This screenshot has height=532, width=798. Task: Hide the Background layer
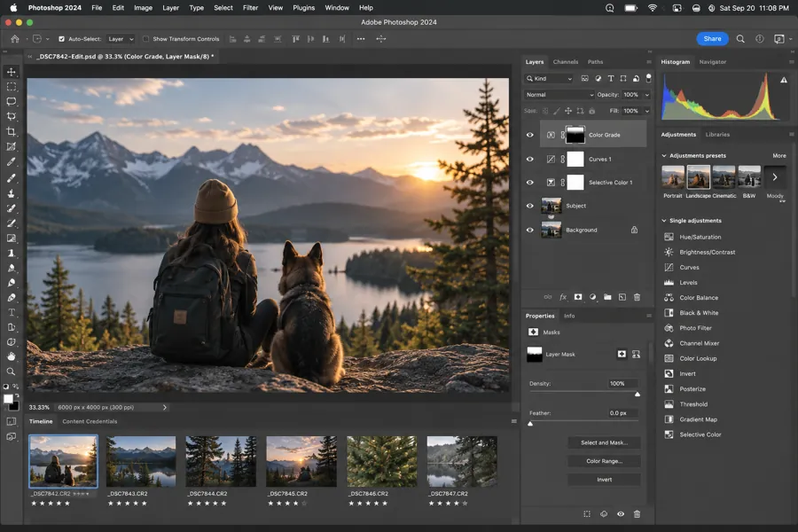pos(530,230)
